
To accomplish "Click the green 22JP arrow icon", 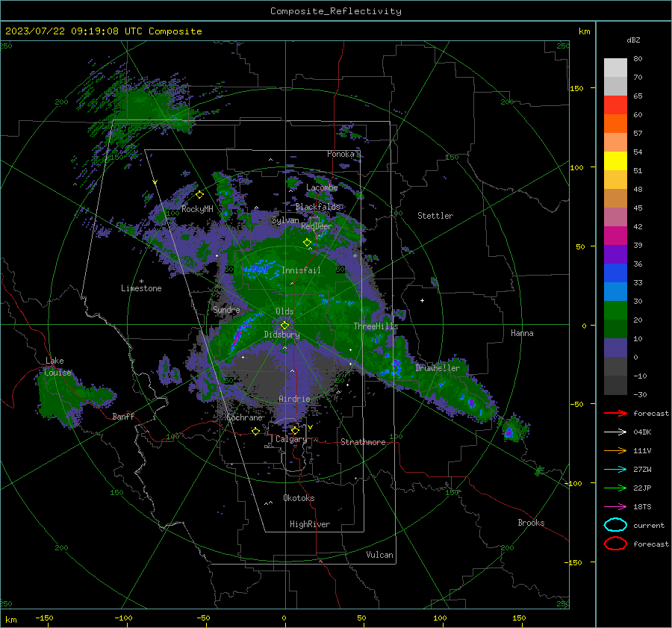I will tap(615, 488).
